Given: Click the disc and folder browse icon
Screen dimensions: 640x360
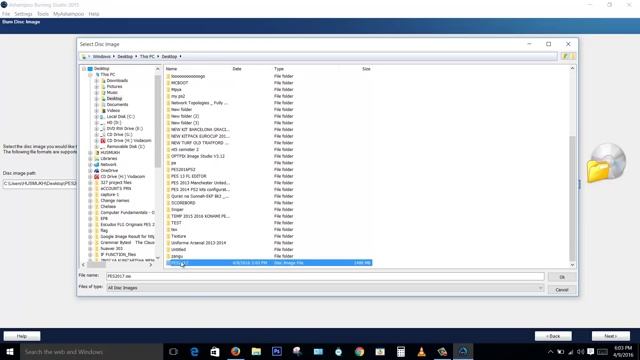Looking at the screenshot, I should pyautogui.click(x=606, y=164).
